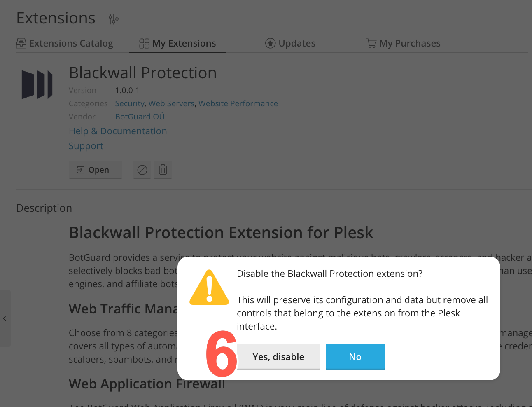
Task: Click the My Purchases cart icon
Action: coord(371,43)
